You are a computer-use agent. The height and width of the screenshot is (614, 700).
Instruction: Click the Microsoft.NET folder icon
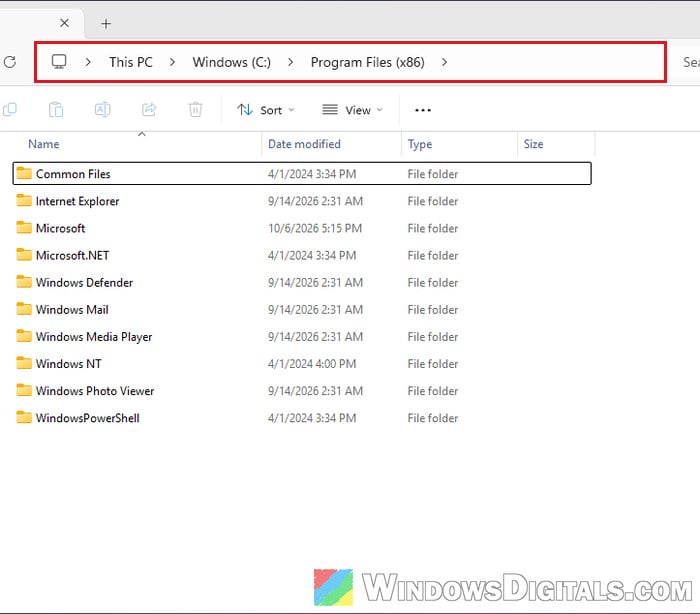(24, 255)
